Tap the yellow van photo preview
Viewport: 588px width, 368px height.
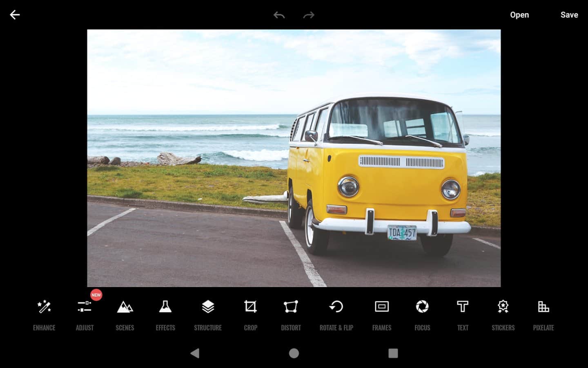pos(294,158)
